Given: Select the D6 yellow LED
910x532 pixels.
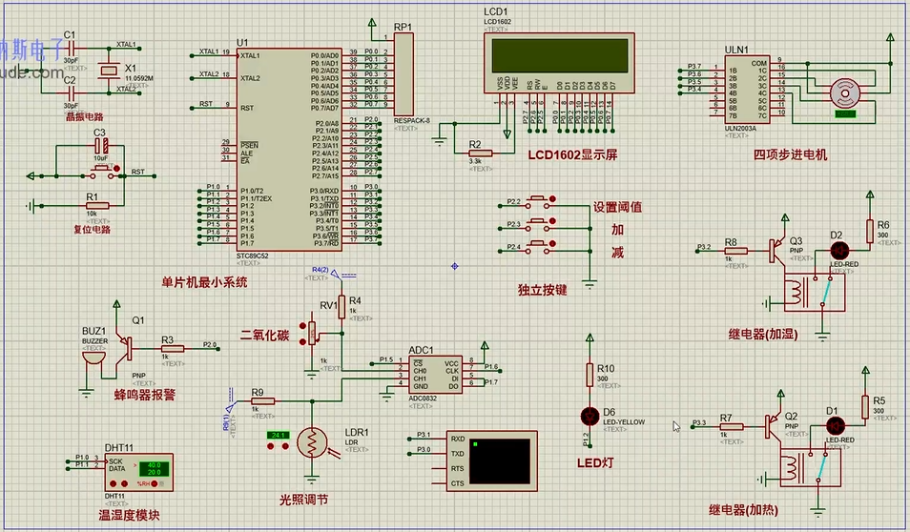Looking at the screenshot, I should 590,416.
